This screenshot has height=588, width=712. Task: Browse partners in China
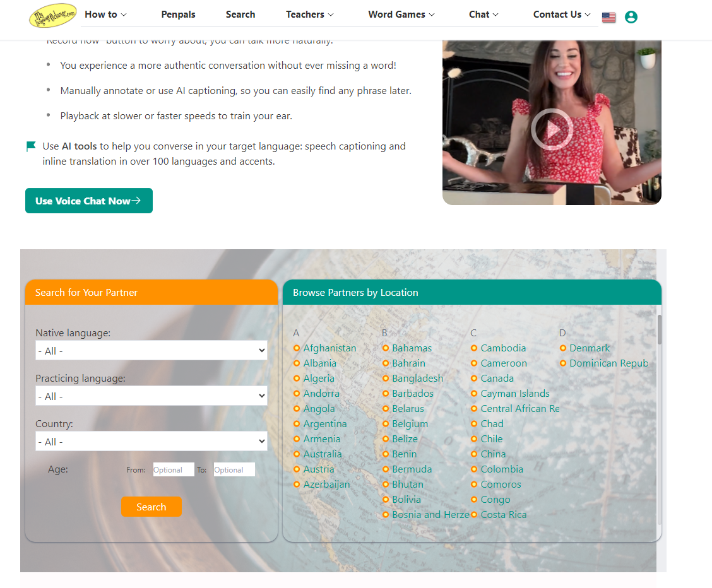(493, 454)
